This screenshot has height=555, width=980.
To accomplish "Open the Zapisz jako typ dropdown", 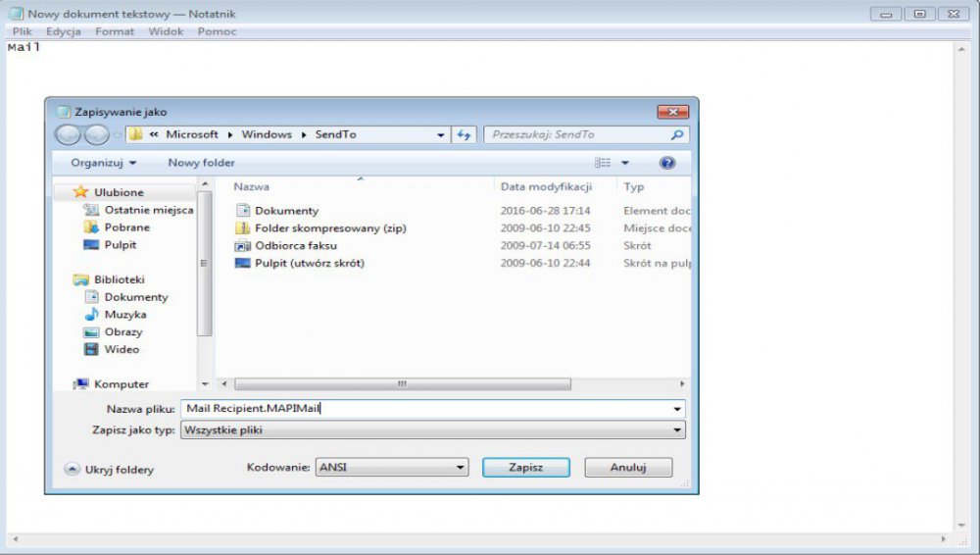I will pyautogui.click(x=432, y=430).
